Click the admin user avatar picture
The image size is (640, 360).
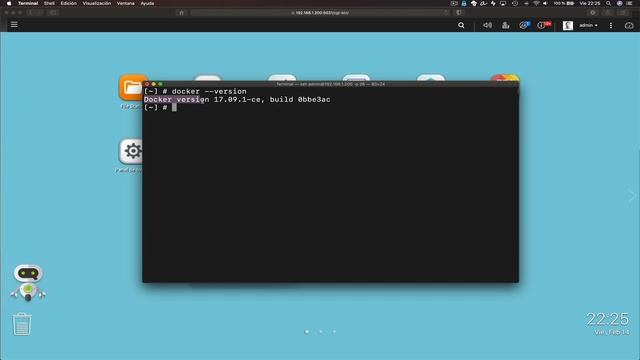tap(568, 25)
